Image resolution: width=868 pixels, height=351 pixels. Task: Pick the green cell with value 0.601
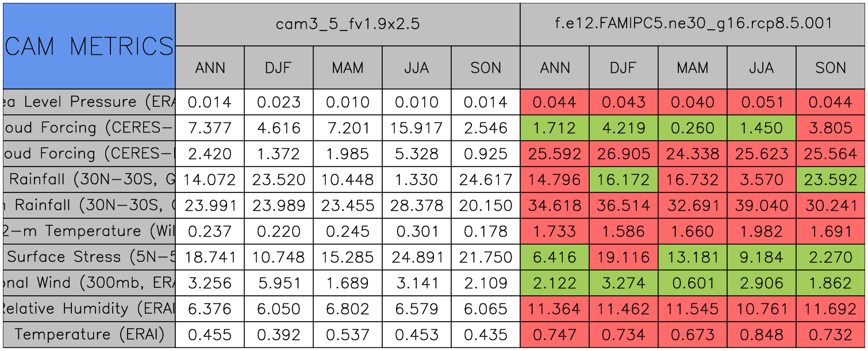pyautogui.click(x=693, y=283)
